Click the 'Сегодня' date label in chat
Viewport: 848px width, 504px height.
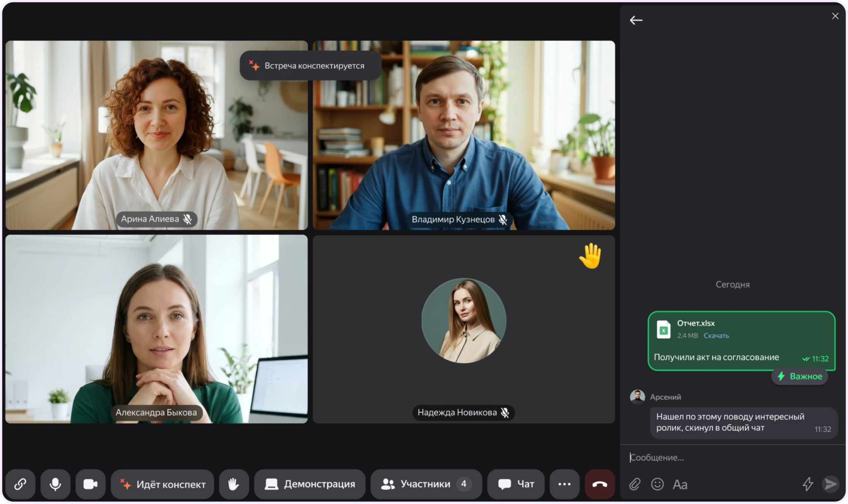[732, 285]
